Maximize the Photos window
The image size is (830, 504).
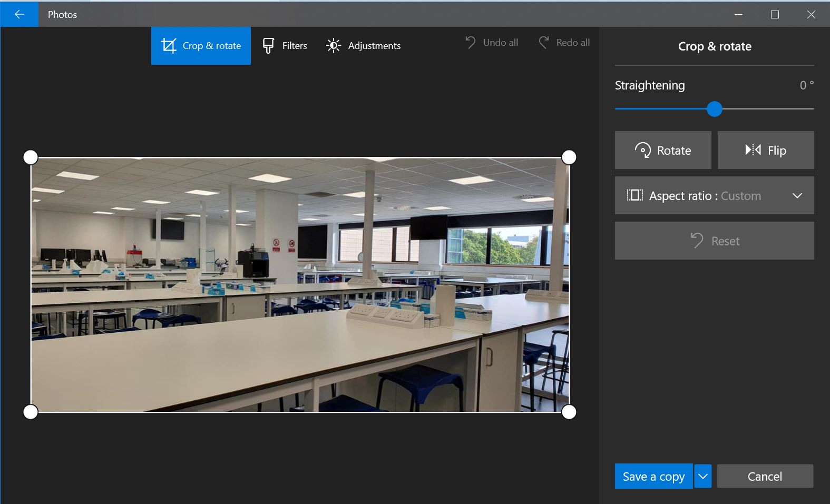click(x=775, y=15)
